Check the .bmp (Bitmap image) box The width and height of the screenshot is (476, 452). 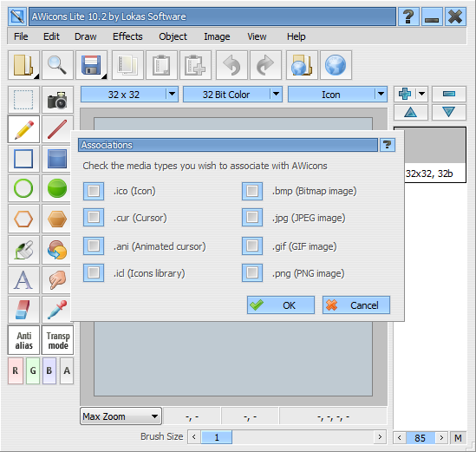pyautogui.click(x=252, y=191)
